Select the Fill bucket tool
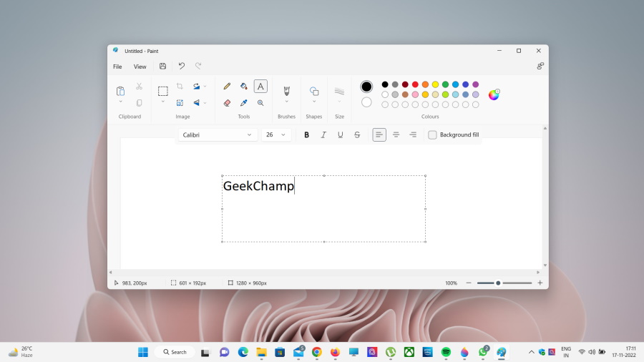The height and width of the screenshot is (362, 644). [243, 86]
